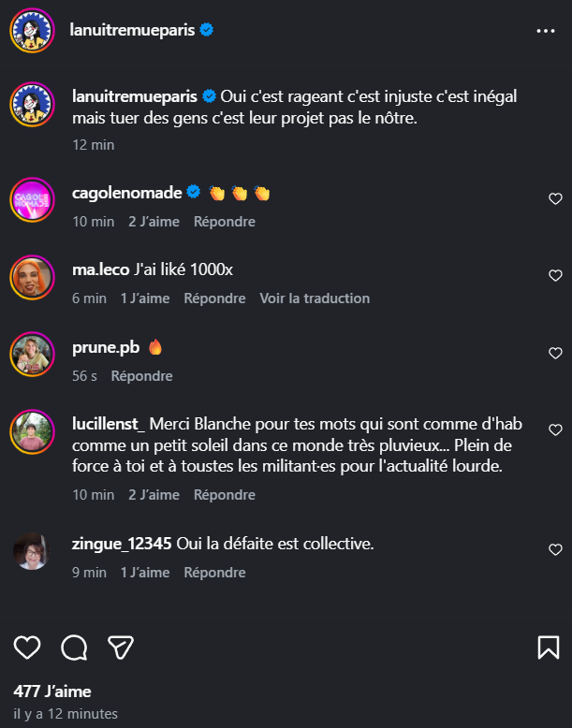Open ma.leco's profile avatar
The width and height of the screenshot is (572, 728).
coord(32,275)
